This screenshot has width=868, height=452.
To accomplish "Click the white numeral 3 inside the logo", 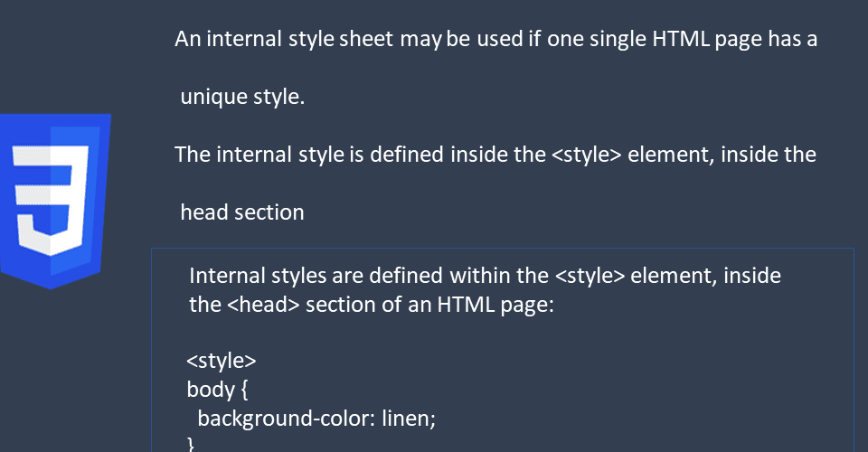I will 51,201.
